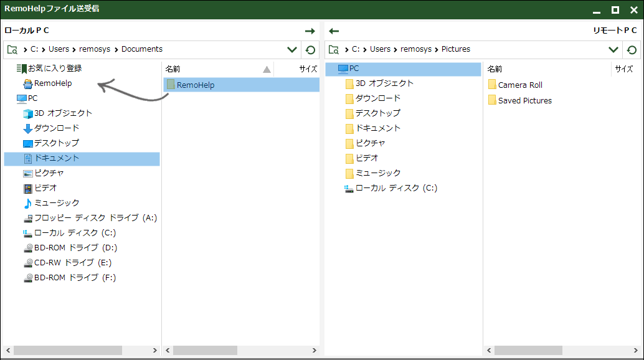Open デスクトップ in remote tree

(x=373, y=113)
